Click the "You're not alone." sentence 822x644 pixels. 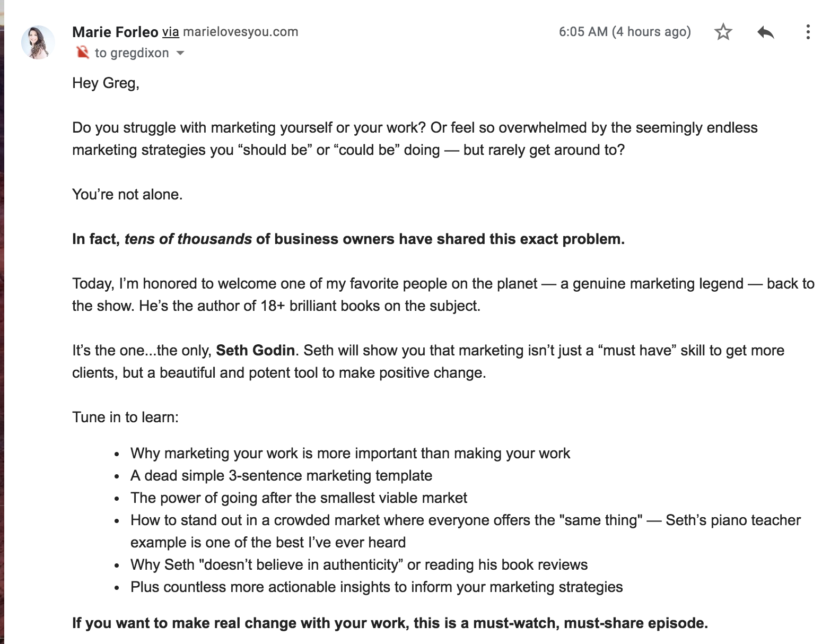pos(127,195)
